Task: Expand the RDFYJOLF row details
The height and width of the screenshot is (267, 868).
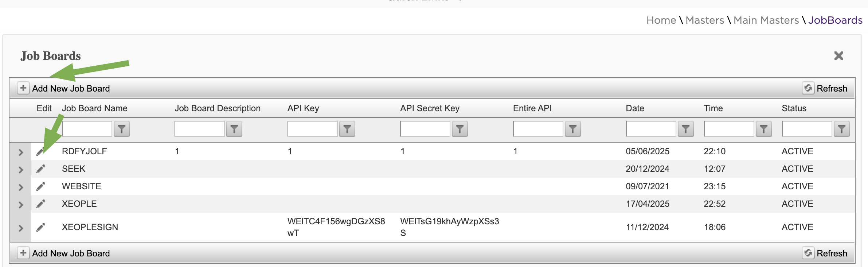Action: 21,152
